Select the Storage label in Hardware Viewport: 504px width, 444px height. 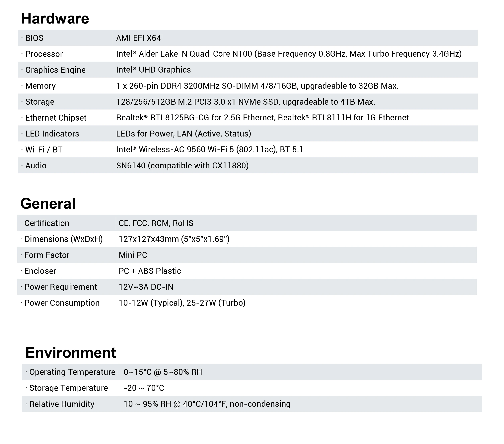pyautogui.click(x=40, y=102)
